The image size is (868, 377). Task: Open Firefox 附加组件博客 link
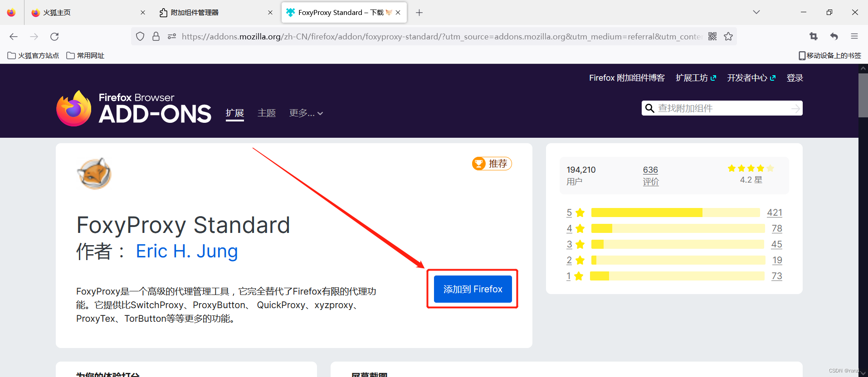pos(627,78)
